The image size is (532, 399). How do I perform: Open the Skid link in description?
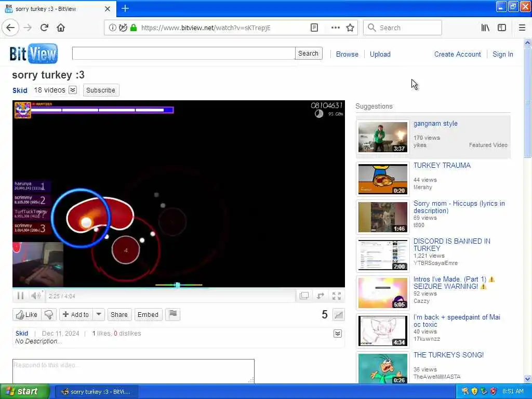22,334
